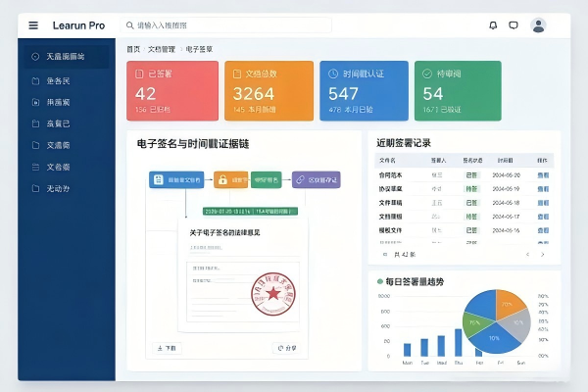This screenshot has height=392, width=588.
Task: Click chain link icon in purple step
Action: click(300, 180)
